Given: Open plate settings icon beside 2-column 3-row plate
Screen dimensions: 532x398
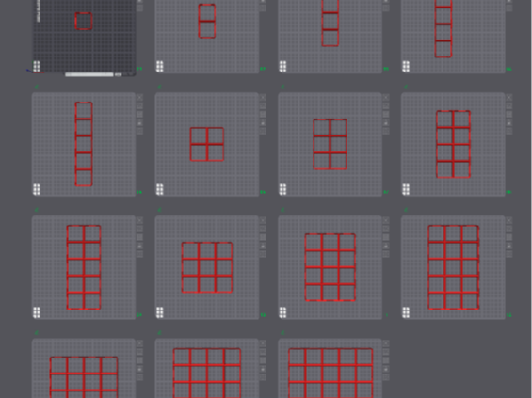Looking at the screenshot, I should (386, 131).
